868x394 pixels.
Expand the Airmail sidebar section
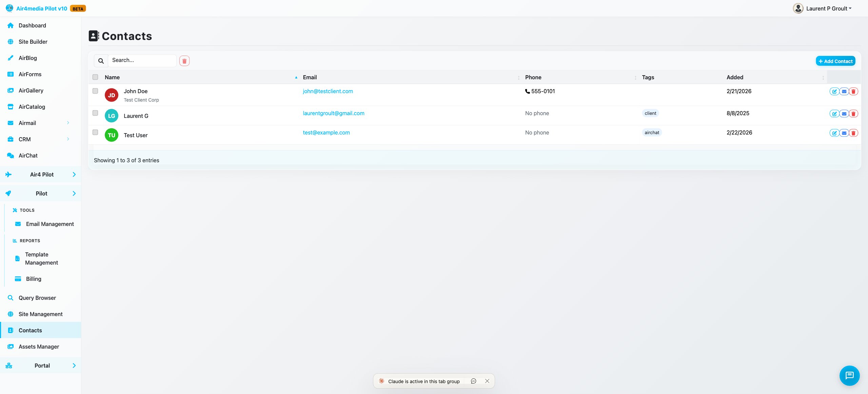tap(27, 123)
